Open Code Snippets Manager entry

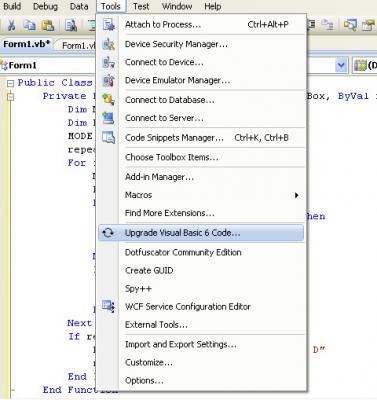pos(201,137)
